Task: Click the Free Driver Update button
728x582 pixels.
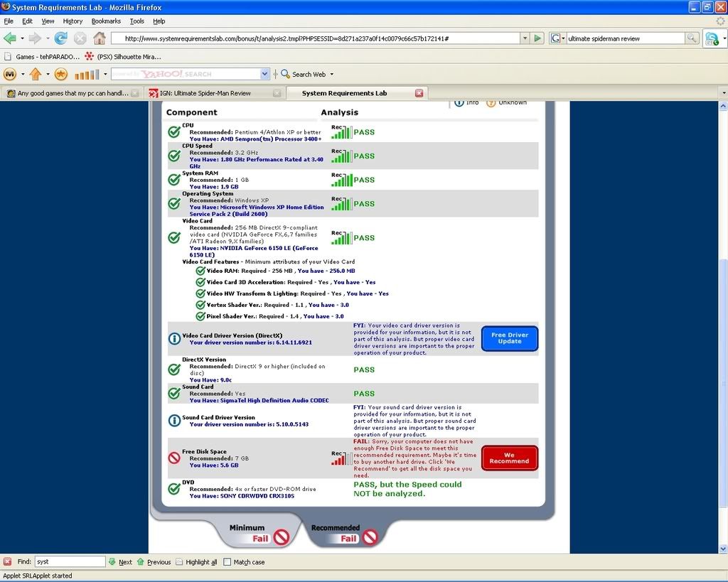Action: [x=509, y=338]
